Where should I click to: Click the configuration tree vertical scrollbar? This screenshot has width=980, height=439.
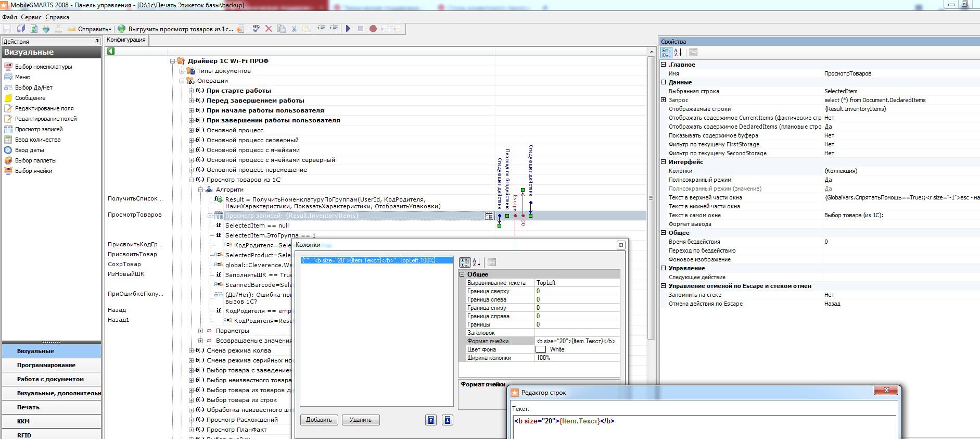point(652,198)
